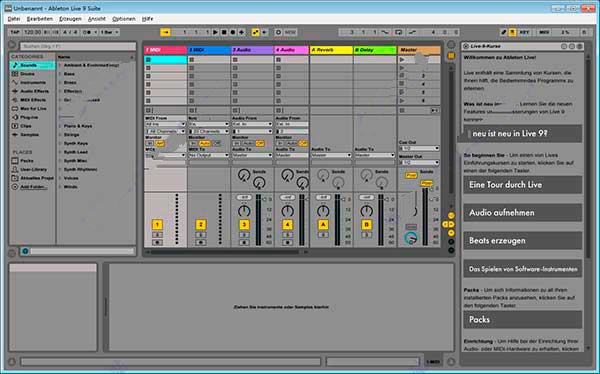Toggle the Loop switch in transport bar
The image size is (600, 374).
[399, 33]
